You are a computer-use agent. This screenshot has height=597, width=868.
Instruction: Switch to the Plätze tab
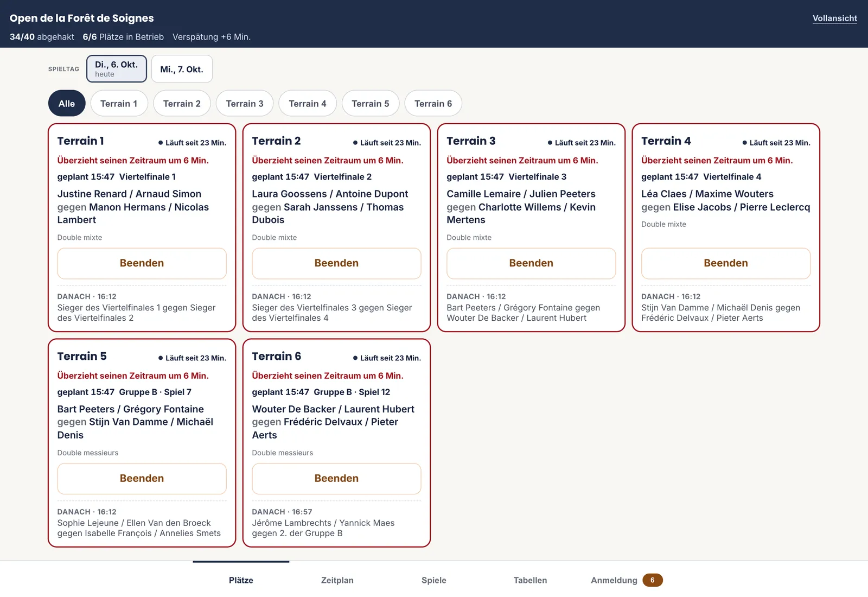(x=241, y=580)
